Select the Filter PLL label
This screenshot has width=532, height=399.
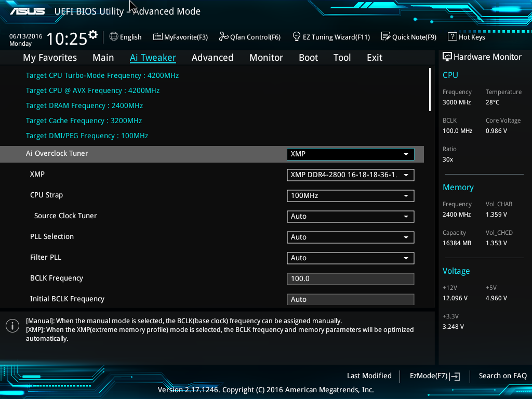tap(46, 257)
